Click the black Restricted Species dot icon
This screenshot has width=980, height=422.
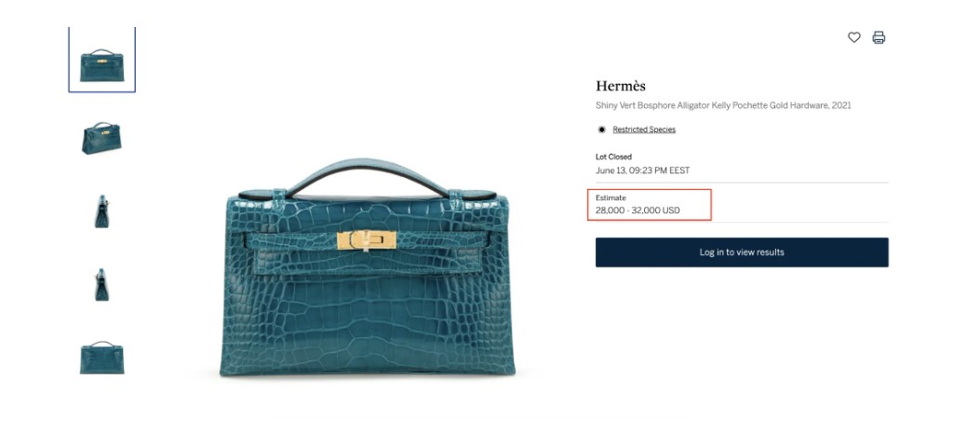(x=601, y=129)
